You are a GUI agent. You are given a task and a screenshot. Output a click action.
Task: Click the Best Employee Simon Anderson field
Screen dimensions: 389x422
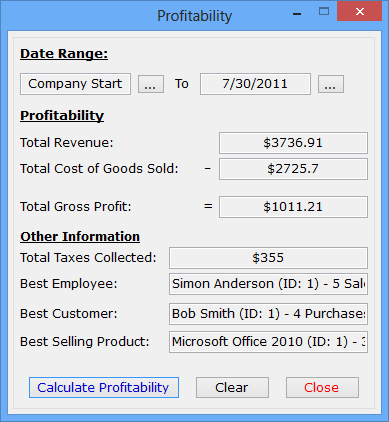click(268, 284)
